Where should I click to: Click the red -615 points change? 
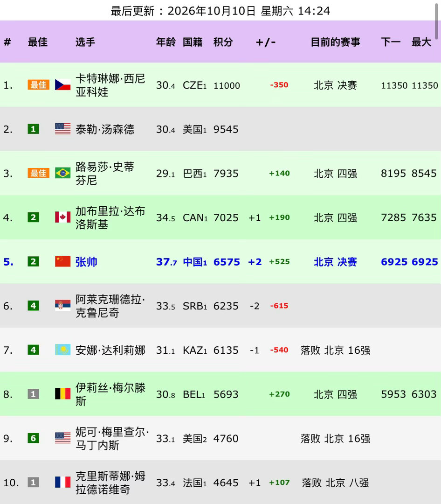(279, 306)
